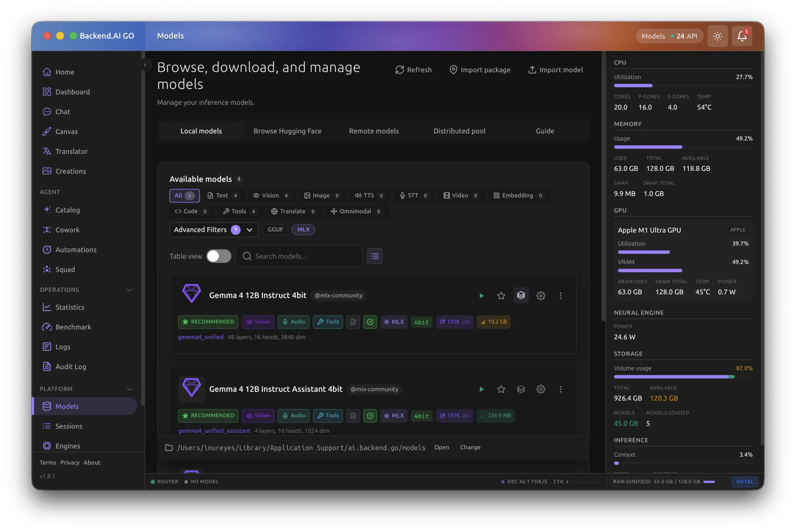The image size is (796, 532).
Task: Open the Distributed pool tab
Action: [x=459, y=131]
